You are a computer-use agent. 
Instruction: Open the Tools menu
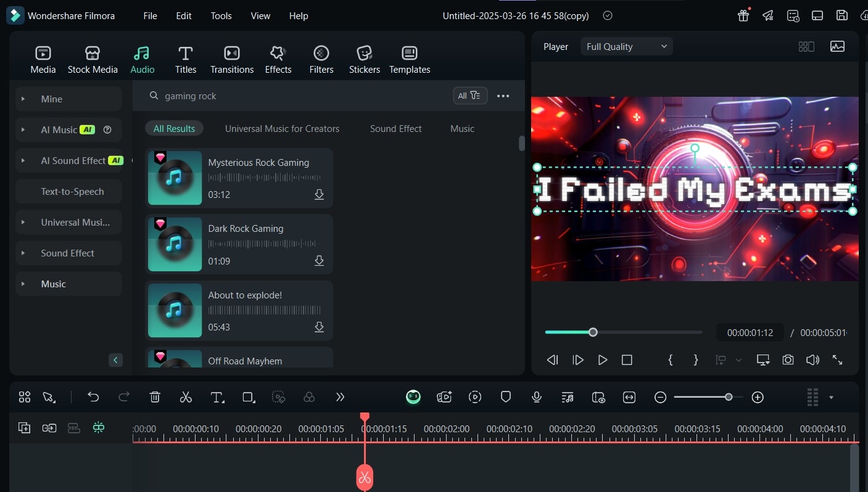click(221, 16)
